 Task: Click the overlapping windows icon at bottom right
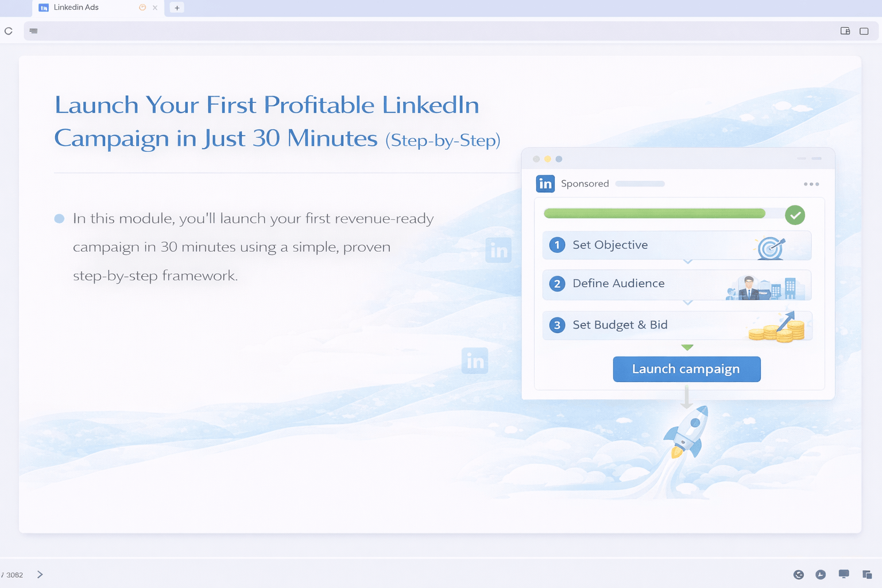pos(867,575)
